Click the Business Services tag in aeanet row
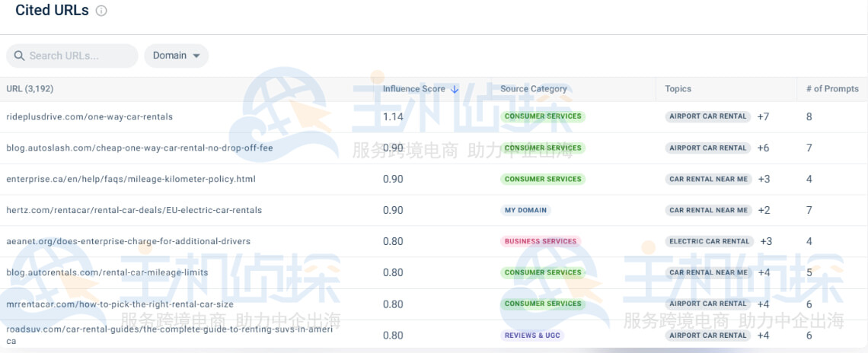 (541, 241)
